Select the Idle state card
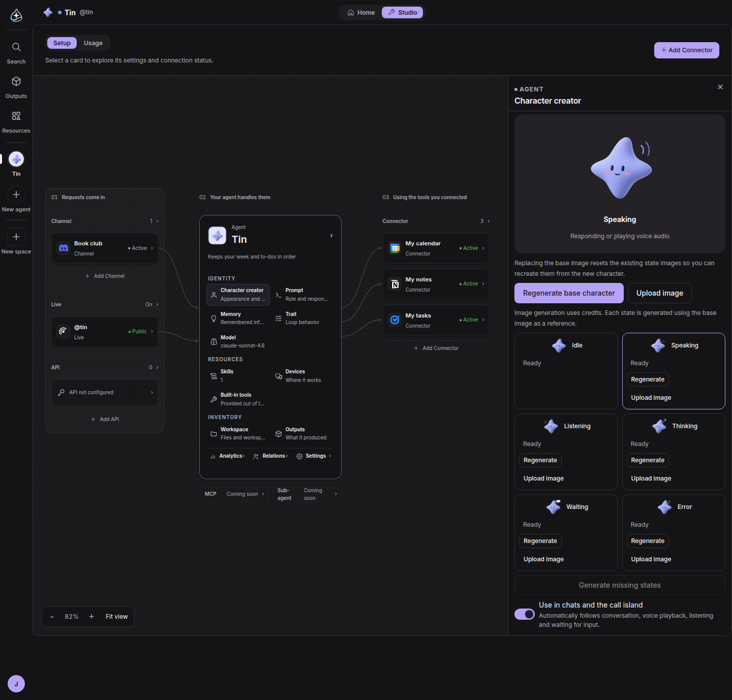This screenshot has width=732, height=700. point(566,371)
